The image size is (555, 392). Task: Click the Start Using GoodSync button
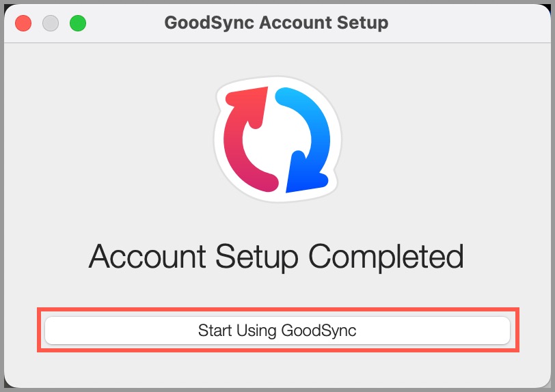pos(277,330)
